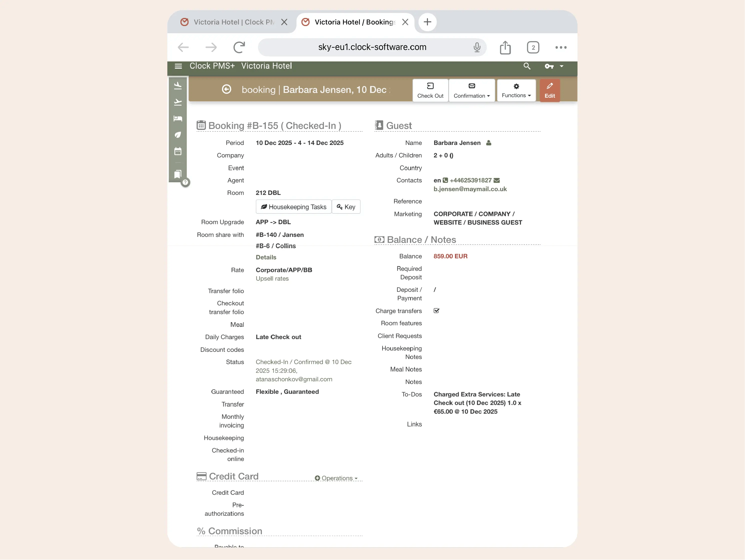Open the Functions dropdown menu

tap(516, 90)
